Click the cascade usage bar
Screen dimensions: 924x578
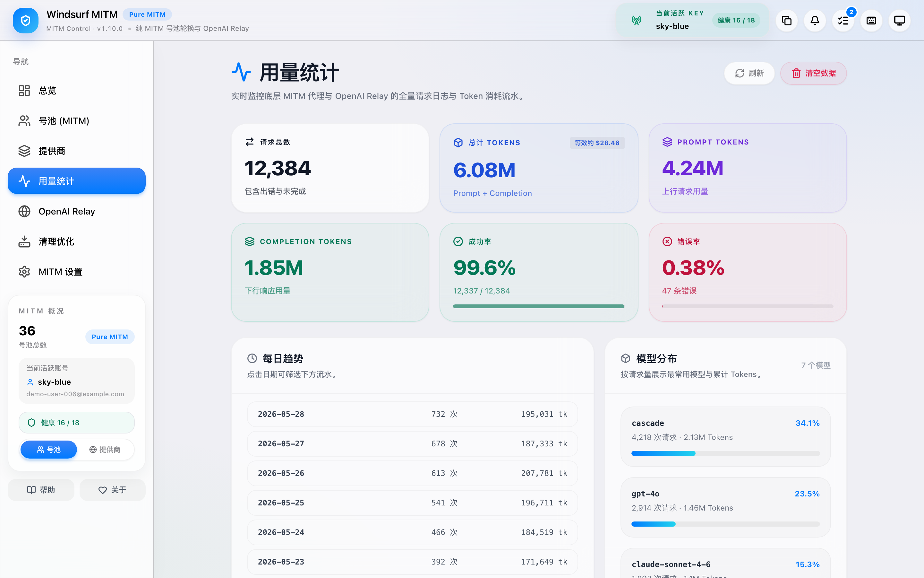725,453
